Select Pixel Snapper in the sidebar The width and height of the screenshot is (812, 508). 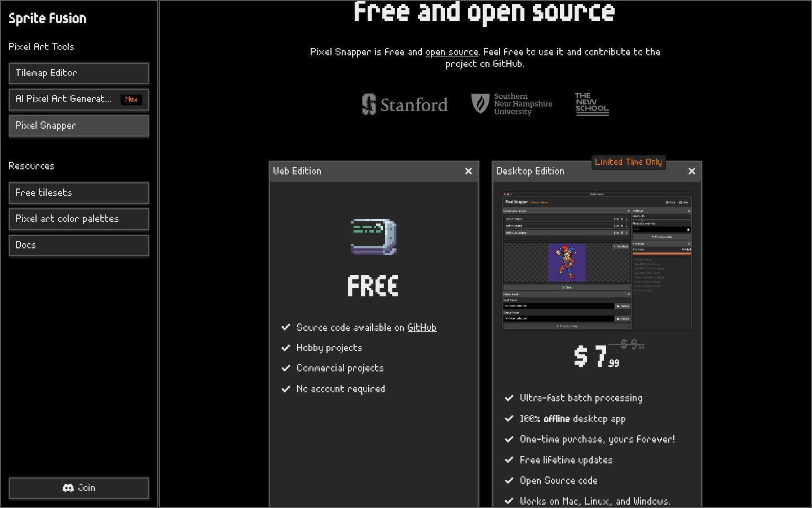78,126
